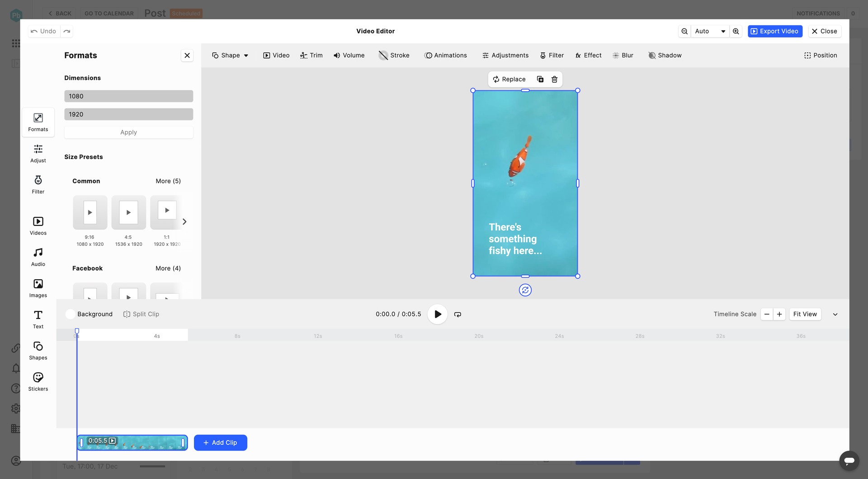This screenshot has height=479, width=868.
Task: Open the Position options
Action: click(821, 56)
